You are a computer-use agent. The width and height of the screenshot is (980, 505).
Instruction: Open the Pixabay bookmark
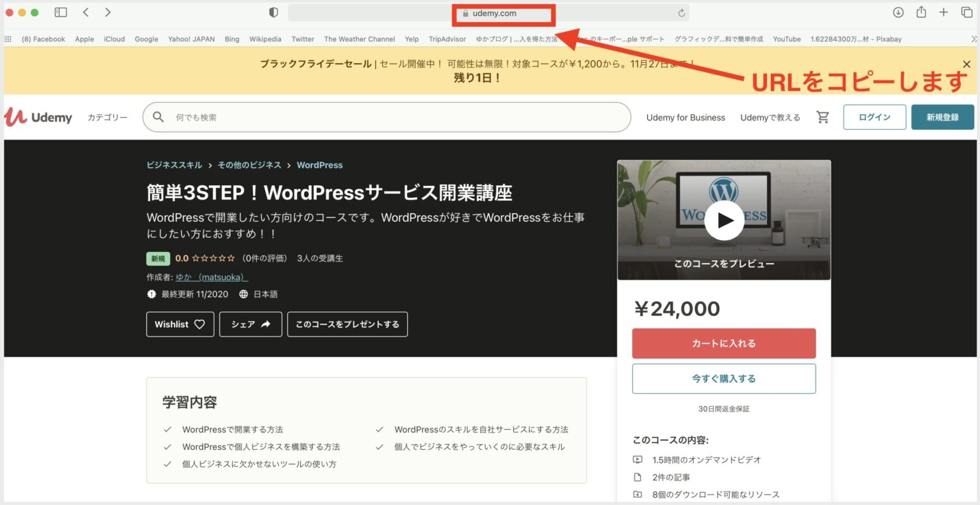coord(856,39)
